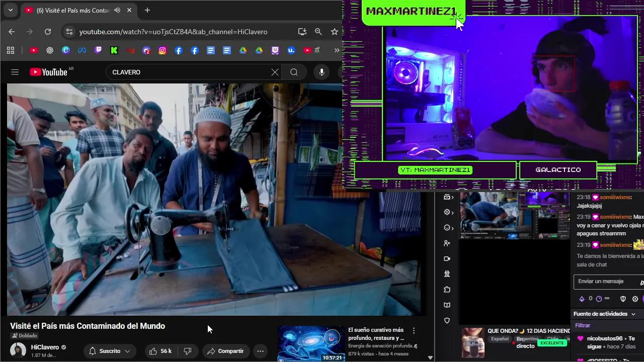Open Twitch dashboard shield sidebar icon
644x362 pixels.
447,321
